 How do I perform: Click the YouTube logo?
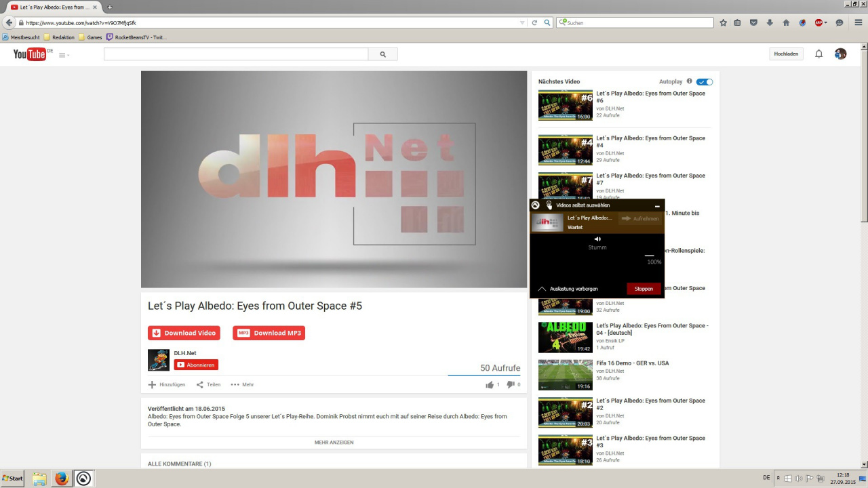click(x=30, y=54)
